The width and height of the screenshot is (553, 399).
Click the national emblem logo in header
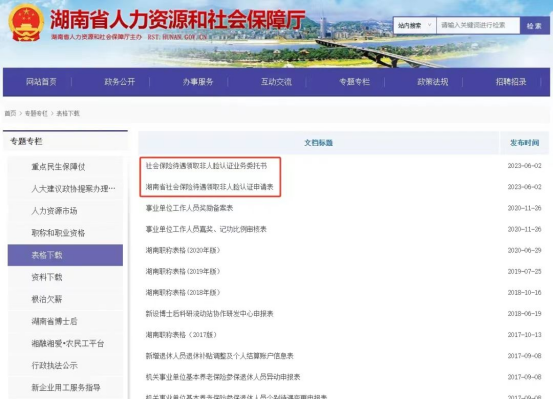[x=26, y=23]
